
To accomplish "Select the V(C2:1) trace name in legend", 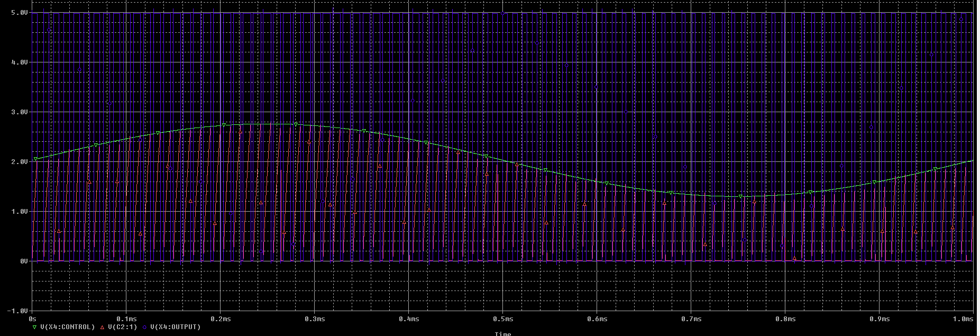I will pyautogui.click(x=122, y=328).
